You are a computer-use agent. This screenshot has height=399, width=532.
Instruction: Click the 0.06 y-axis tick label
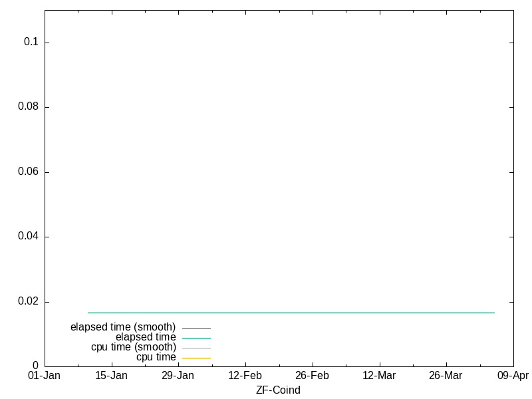coord(28,172)
